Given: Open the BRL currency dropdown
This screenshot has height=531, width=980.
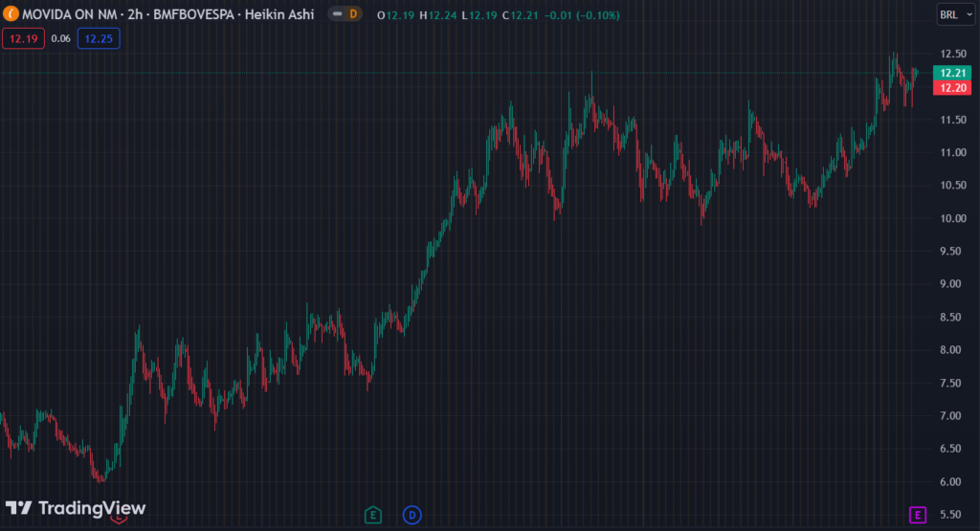Looking at the screenshot, I should 956,14.
